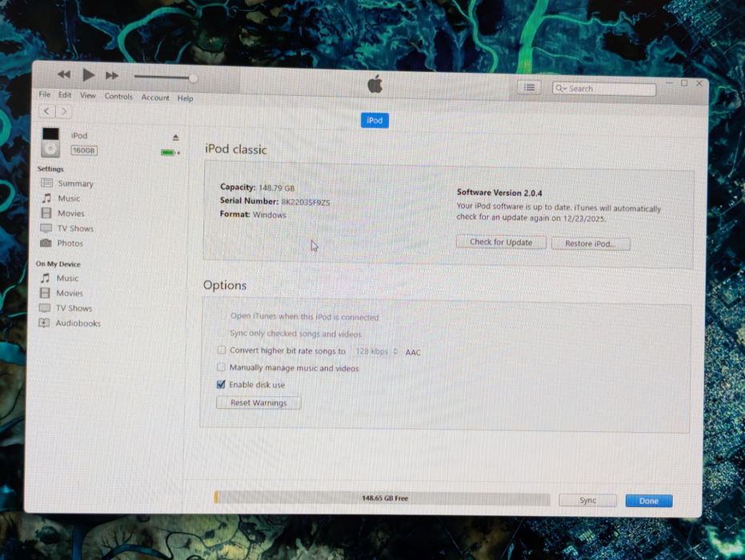Toggle Sync only checked songs checkbox
745x560 pixels.
(x=222, y=333)
